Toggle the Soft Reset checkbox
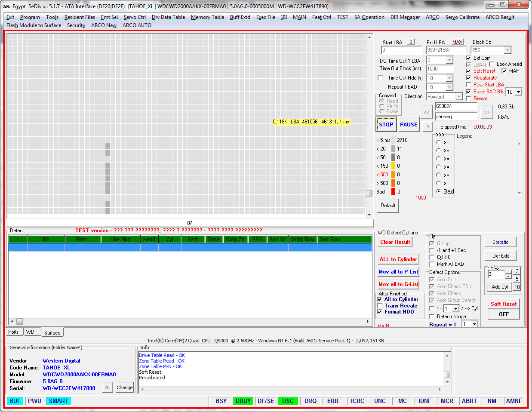The width and height of the screenshot is (532, 412). tap(468, 71)
